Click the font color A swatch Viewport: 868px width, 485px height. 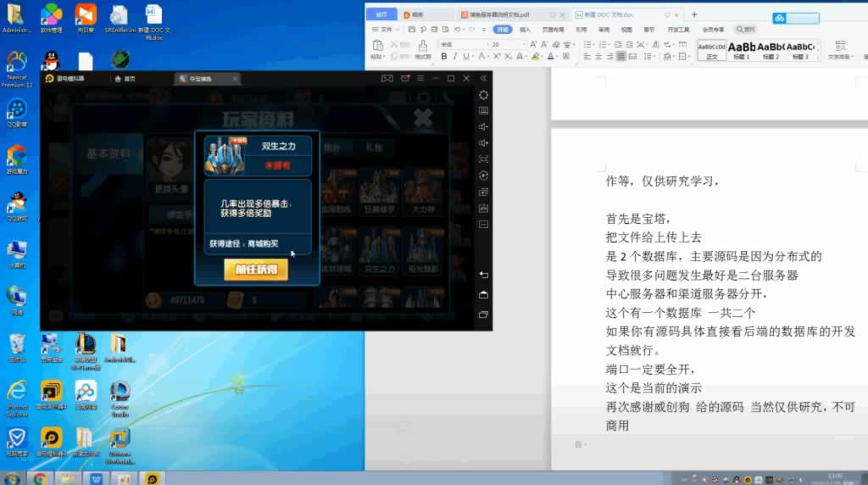(549, 56)
